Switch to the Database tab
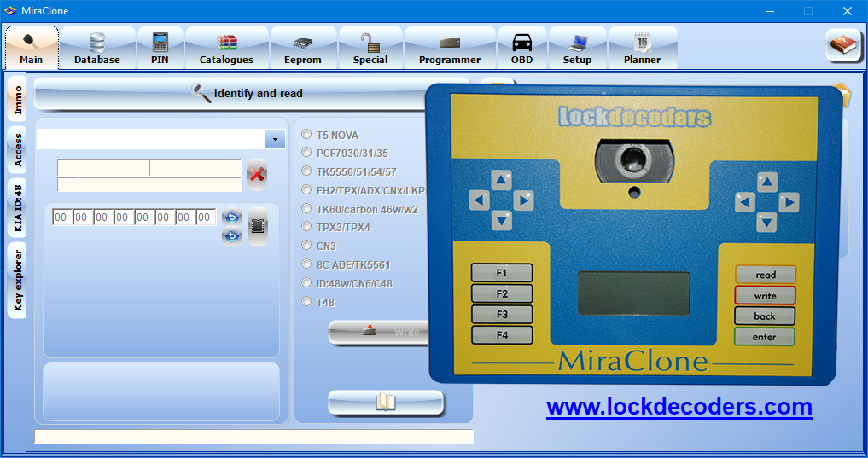 click(x=97, y=48)
